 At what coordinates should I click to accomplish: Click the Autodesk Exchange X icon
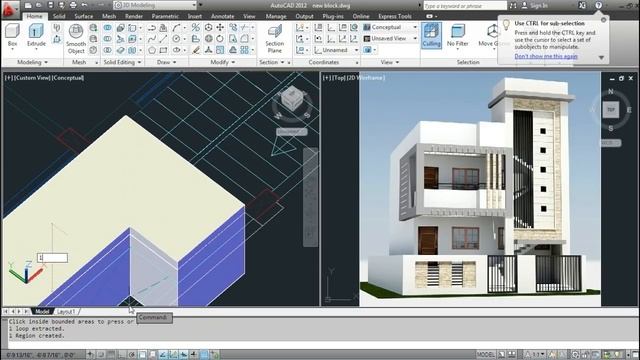tap(582, 5)
